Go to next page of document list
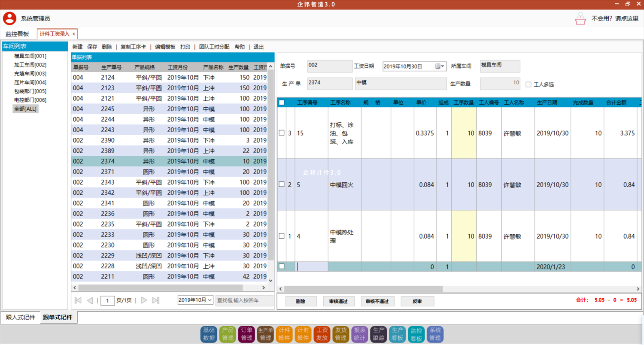 coord(144,300)
